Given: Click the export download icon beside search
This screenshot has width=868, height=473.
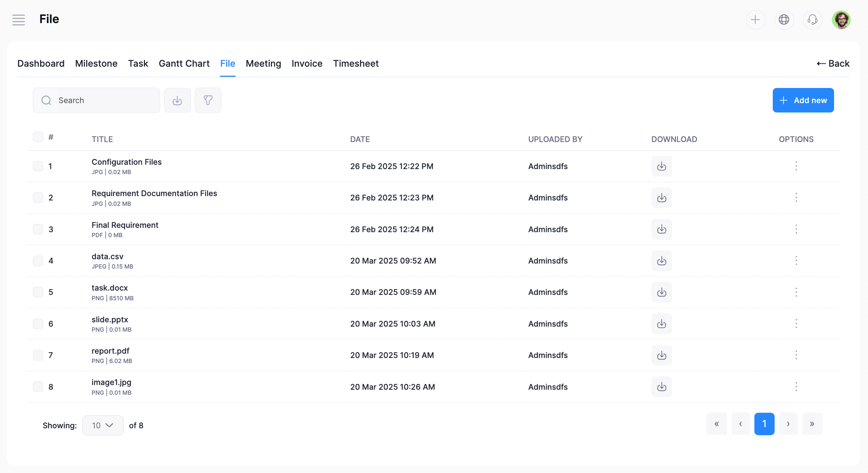Looking at the screenshot, I should (x=177, y=100).
